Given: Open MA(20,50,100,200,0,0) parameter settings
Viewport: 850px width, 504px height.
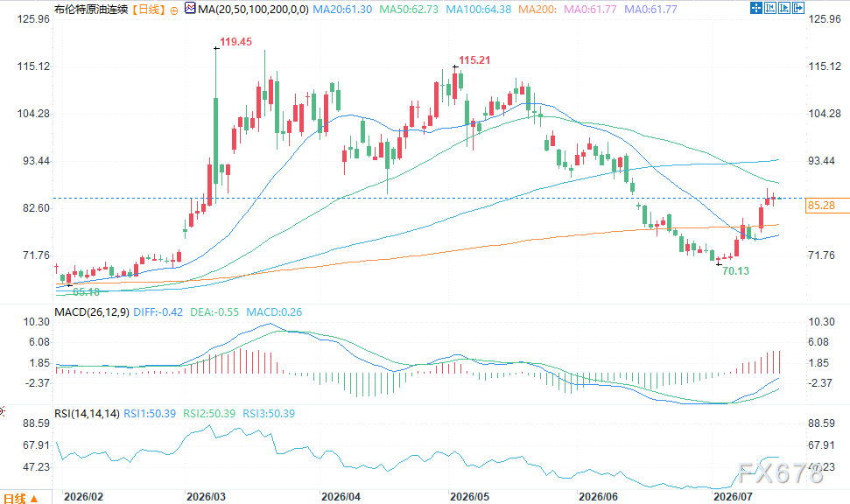Looking at the screenshot, I should pos(253,10).
